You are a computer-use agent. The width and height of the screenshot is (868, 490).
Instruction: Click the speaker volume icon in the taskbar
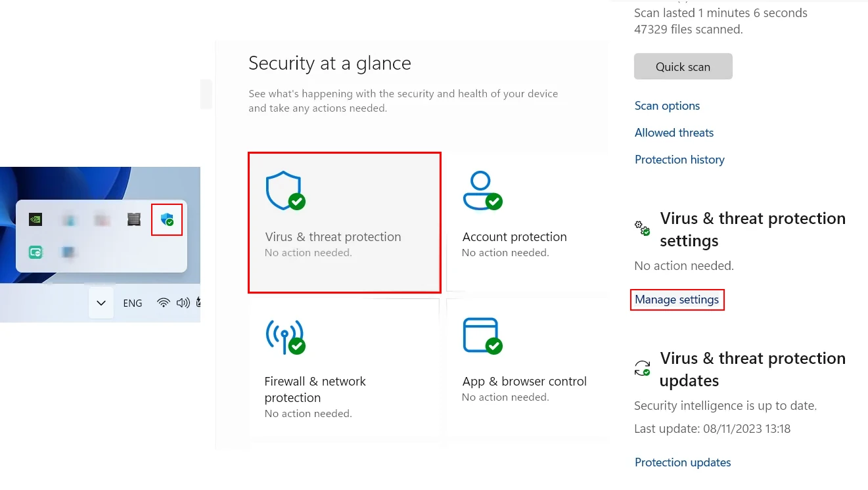(x=181, y=303)
